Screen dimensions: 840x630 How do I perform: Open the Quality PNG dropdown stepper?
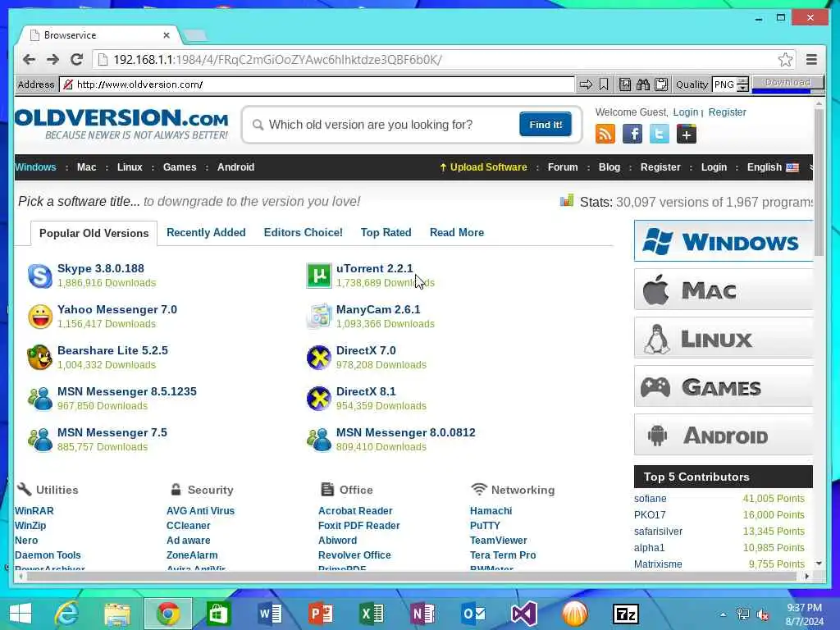(742, 84)
